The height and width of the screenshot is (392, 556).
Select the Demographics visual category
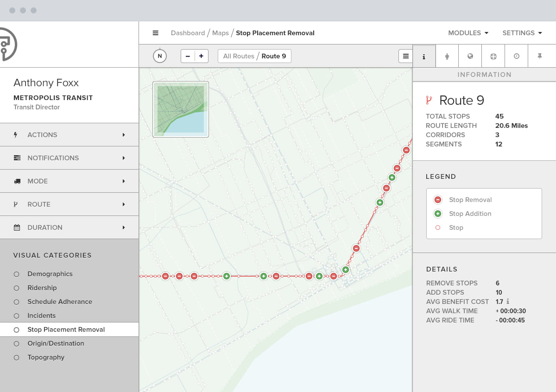click(50, 274)
